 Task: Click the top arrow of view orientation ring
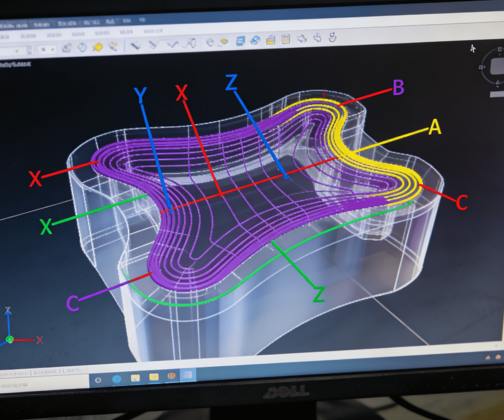point(500,49)
